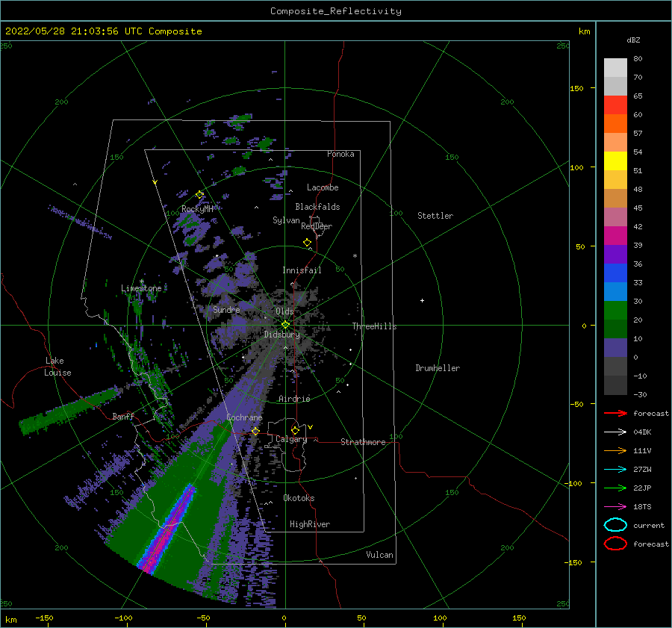Pick the magenta swatch between 42 and 39 dBZ
Screen dimensions: 672x628
tap(615, 236)
